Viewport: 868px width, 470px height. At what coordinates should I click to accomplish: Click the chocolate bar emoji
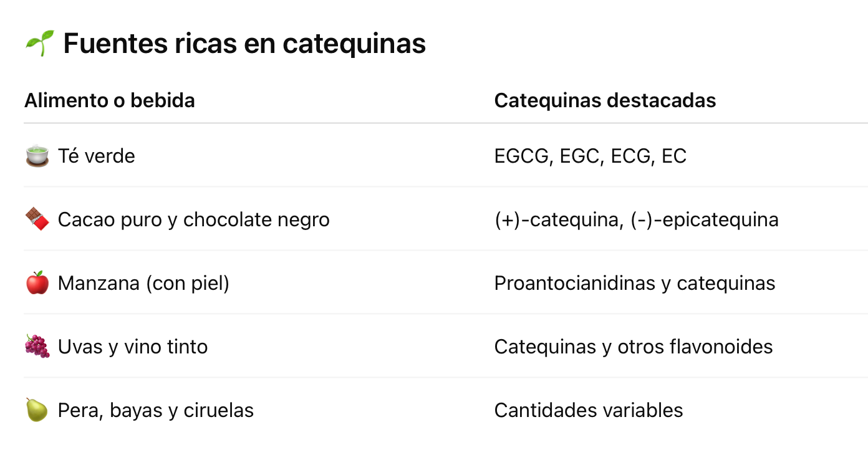coord(37,219)
